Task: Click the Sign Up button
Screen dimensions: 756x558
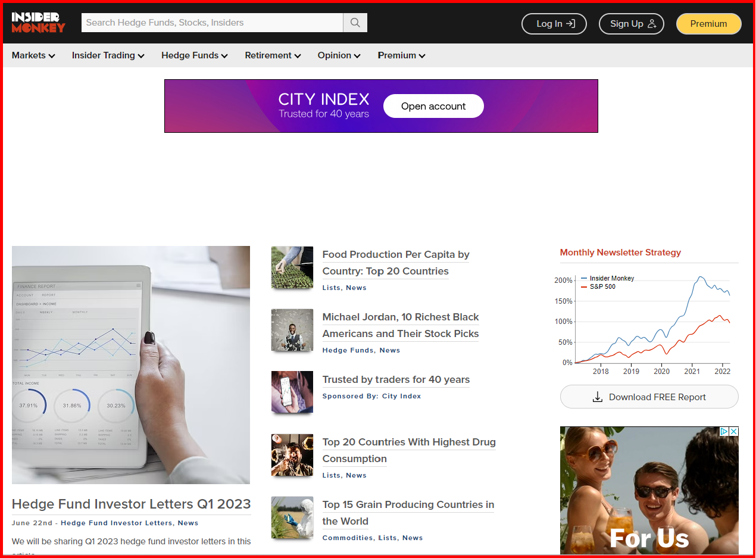Action: (632, 24)
